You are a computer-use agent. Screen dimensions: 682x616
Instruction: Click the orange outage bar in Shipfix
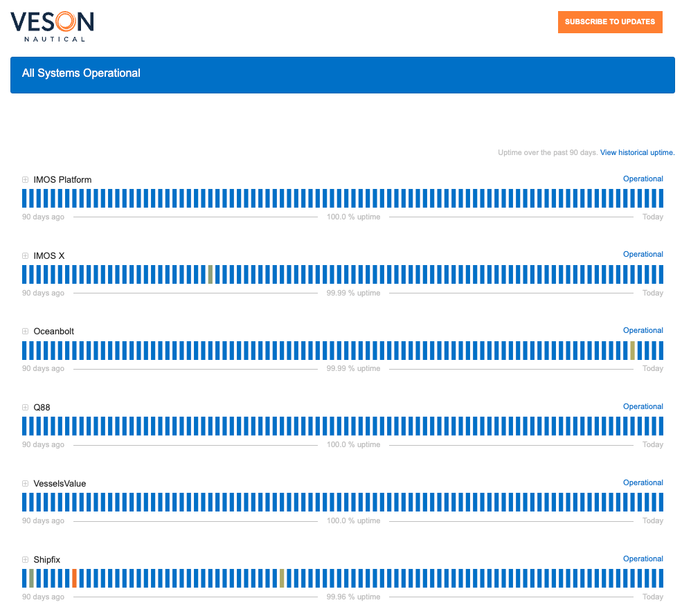pyautogui.click(x=74, y=578)
